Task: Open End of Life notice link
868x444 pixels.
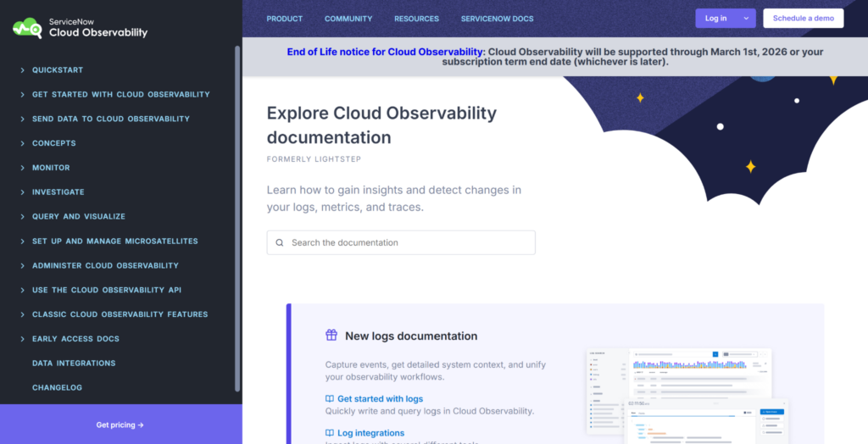Action: coord(385,52)
